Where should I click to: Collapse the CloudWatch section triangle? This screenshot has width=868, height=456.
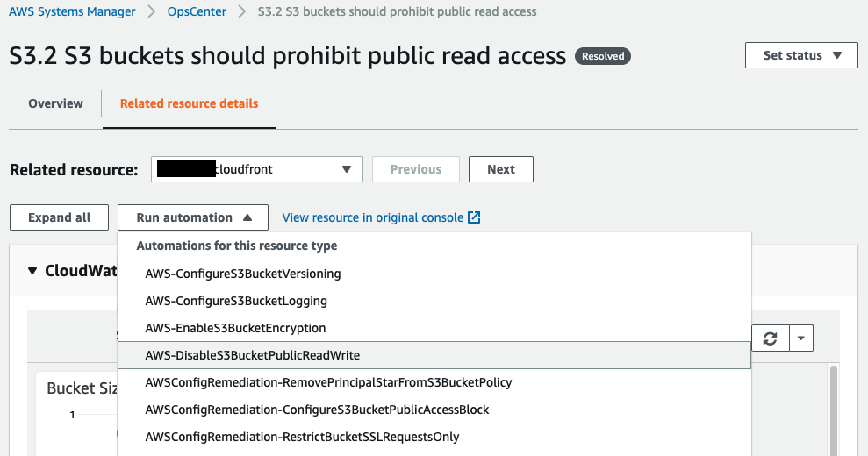click(32, 271)
